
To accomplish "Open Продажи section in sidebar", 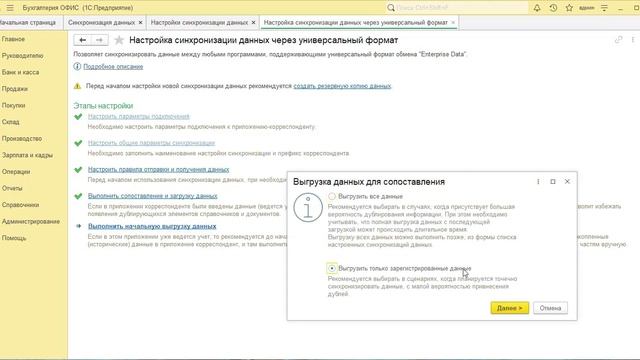I will tap(15, 89).
